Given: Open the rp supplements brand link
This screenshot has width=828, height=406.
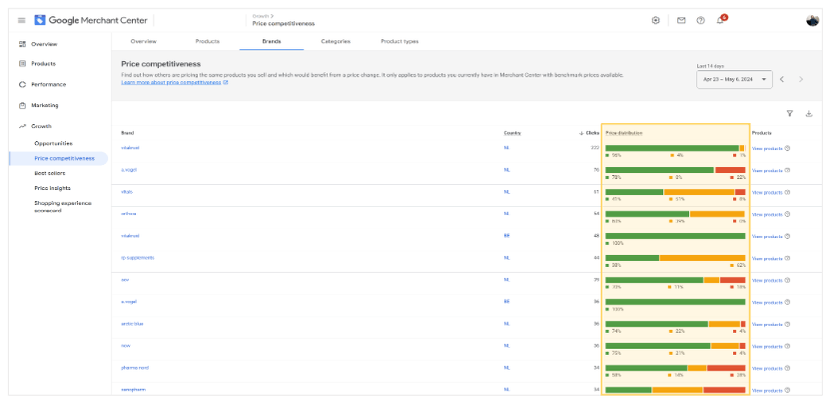Looking at the screenshot, I should [138, 258].
